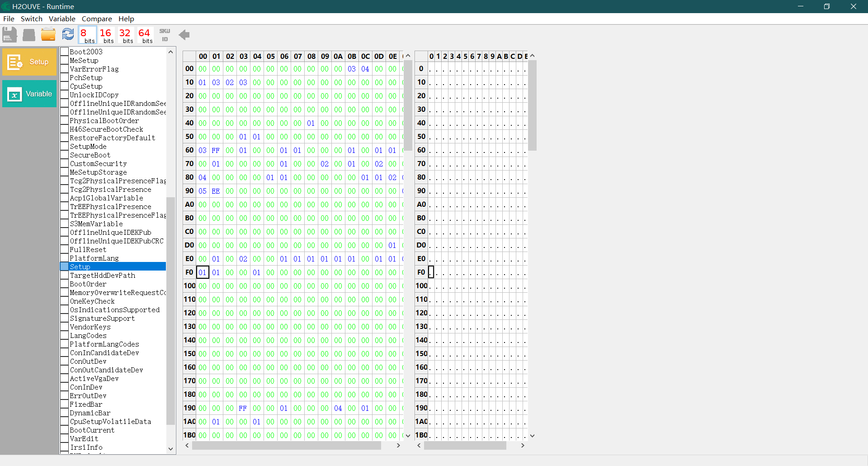
Task: Click the SKU ID toolbar icon
Action: click(165, 35)
